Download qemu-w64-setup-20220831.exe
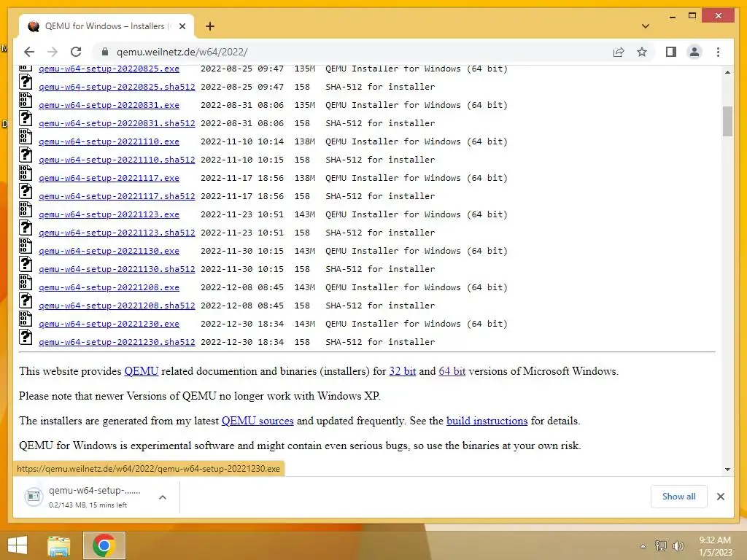This screenshot has width=747, height=560. tap(109, 105)
